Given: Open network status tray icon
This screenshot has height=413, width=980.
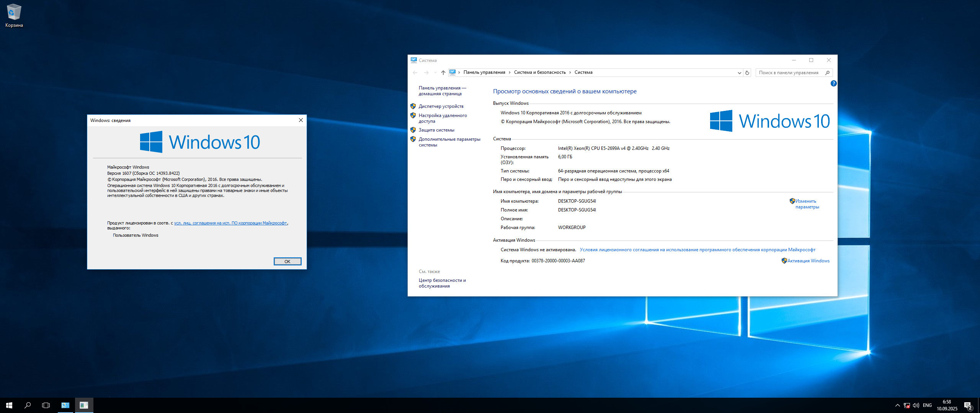Looking at the screenshot, I should coord(907,405).
